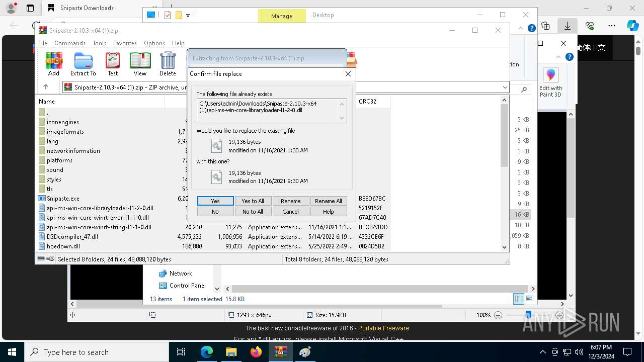Click Yes to All button

pyautogui.click(x=253, y=201)
